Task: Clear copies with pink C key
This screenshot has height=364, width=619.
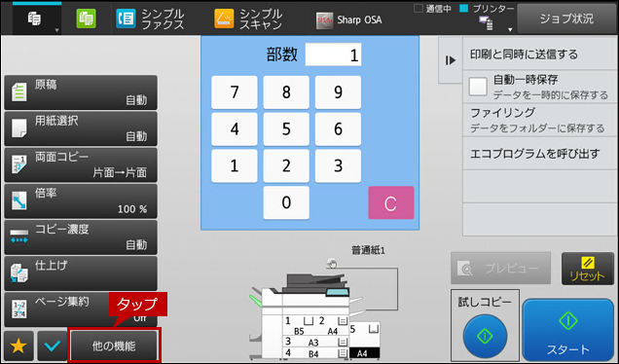Action: pyautogui.click(x=391, y=202)
